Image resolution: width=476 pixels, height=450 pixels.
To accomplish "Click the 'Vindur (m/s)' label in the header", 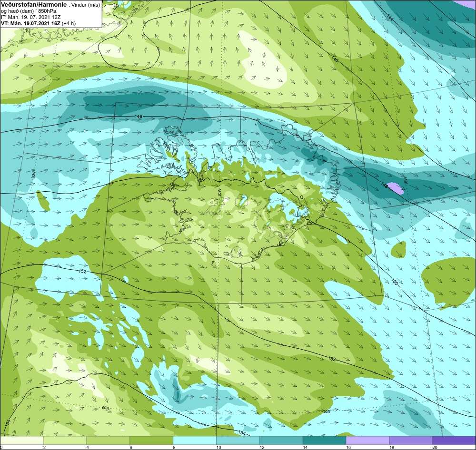I will coord(85,5).
